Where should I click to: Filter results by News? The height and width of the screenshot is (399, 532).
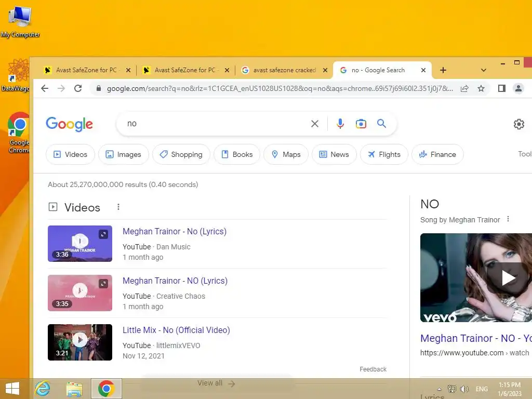[334, 154]
